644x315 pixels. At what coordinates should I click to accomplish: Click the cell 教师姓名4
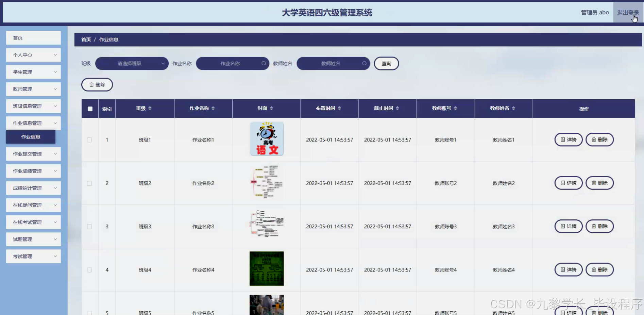(504, 270)
